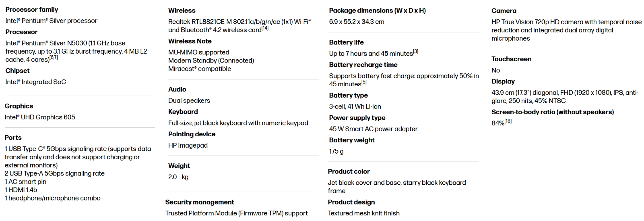The height and width of the screenshot is (221, 644).
Task: Select the Security management heading
Action: (200, 202)
